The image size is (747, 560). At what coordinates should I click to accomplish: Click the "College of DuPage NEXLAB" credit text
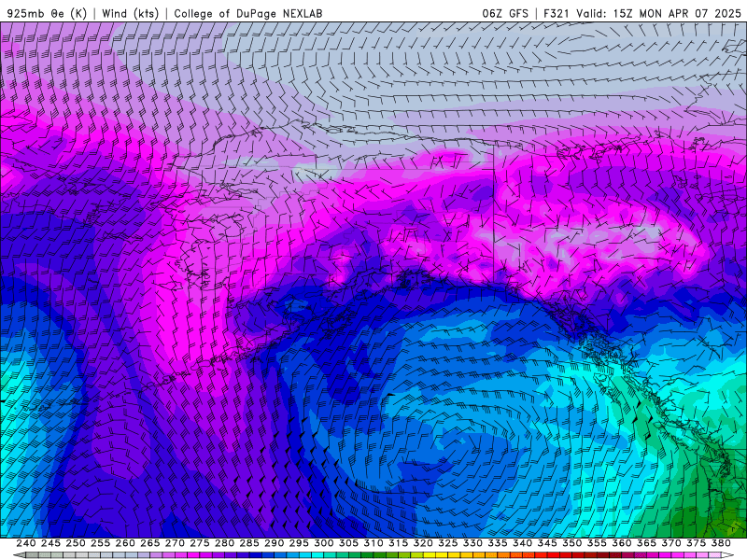coord(248,13)
